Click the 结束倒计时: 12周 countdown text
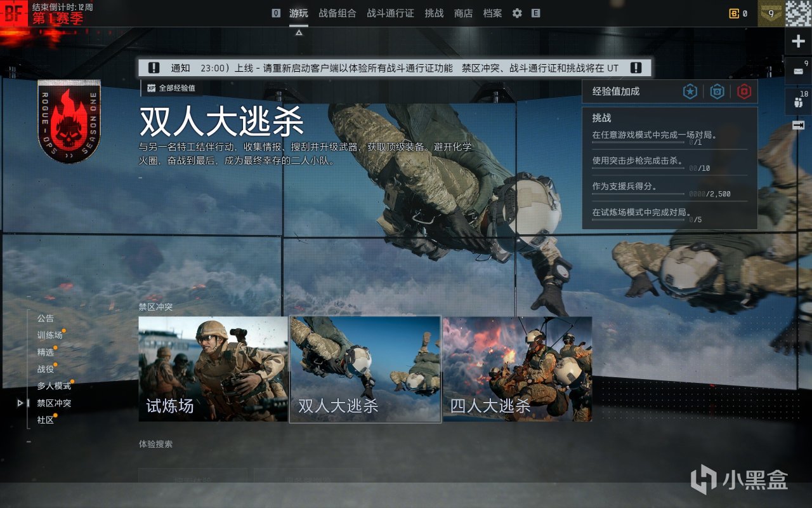Viewport: 812px width, 508px height. pos(62,6)
